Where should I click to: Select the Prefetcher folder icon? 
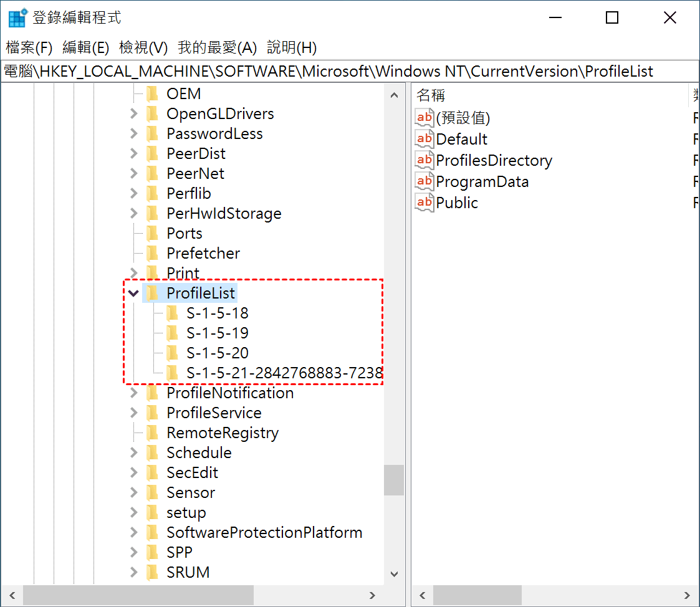pos(153,253)
